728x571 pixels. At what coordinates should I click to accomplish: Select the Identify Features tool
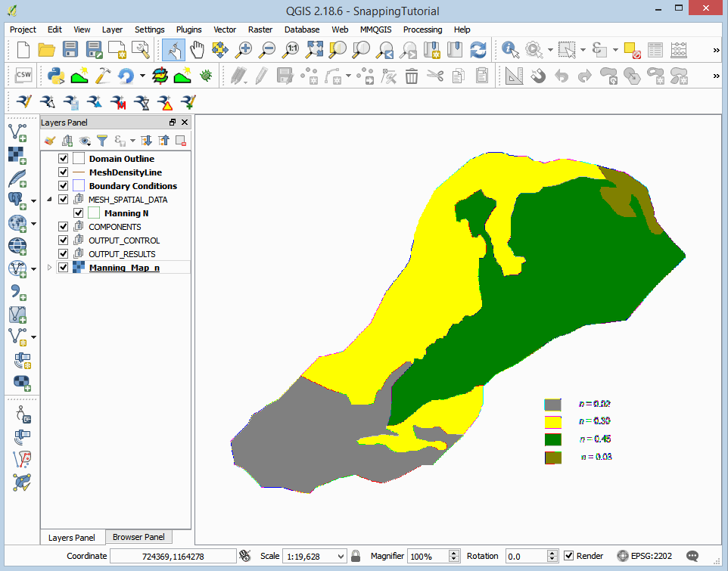click(x=511, y=51)
